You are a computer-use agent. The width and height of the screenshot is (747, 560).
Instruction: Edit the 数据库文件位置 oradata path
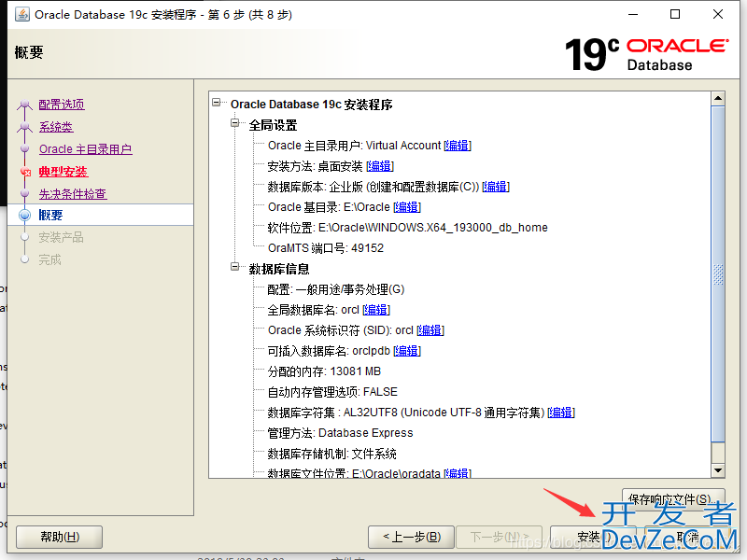point(458,473)
